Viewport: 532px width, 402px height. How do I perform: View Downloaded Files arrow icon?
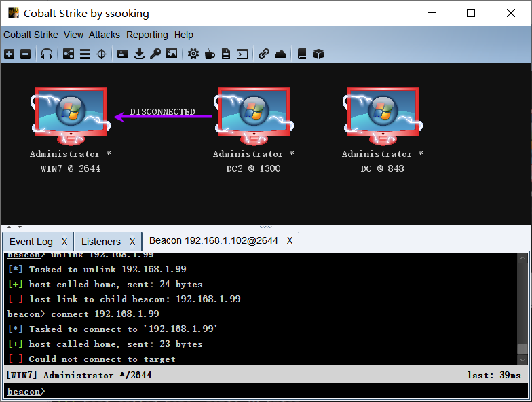139,54
